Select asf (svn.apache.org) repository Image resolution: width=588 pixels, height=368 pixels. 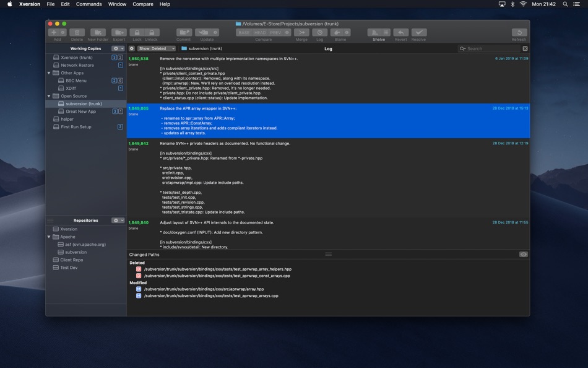coord(86,244)
